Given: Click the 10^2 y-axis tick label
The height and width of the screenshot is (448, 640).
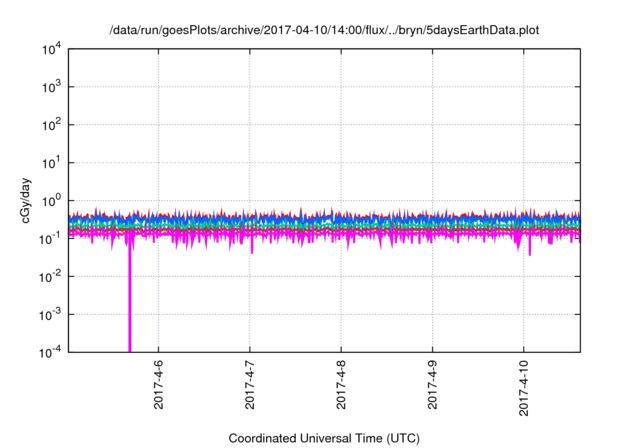Looking at the screenshot, I should pos(51,125).
